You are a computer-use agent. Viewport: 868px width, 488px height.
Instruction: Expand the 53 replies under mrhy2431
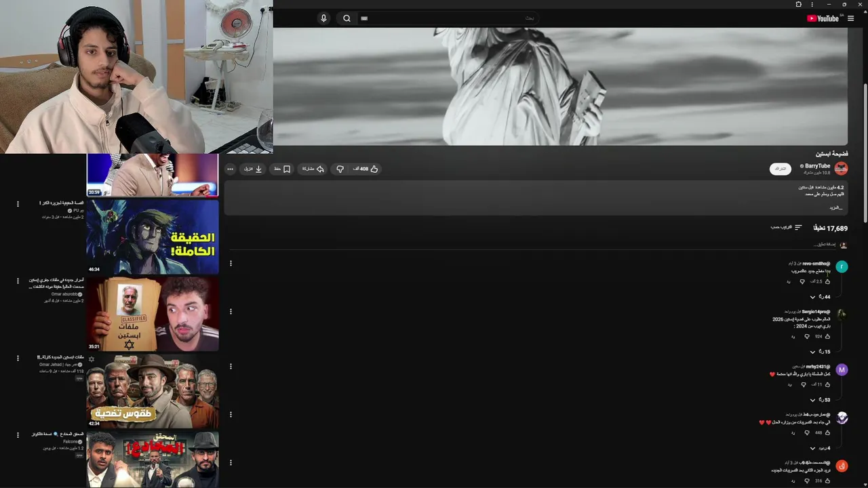click(x=820, y=400)
